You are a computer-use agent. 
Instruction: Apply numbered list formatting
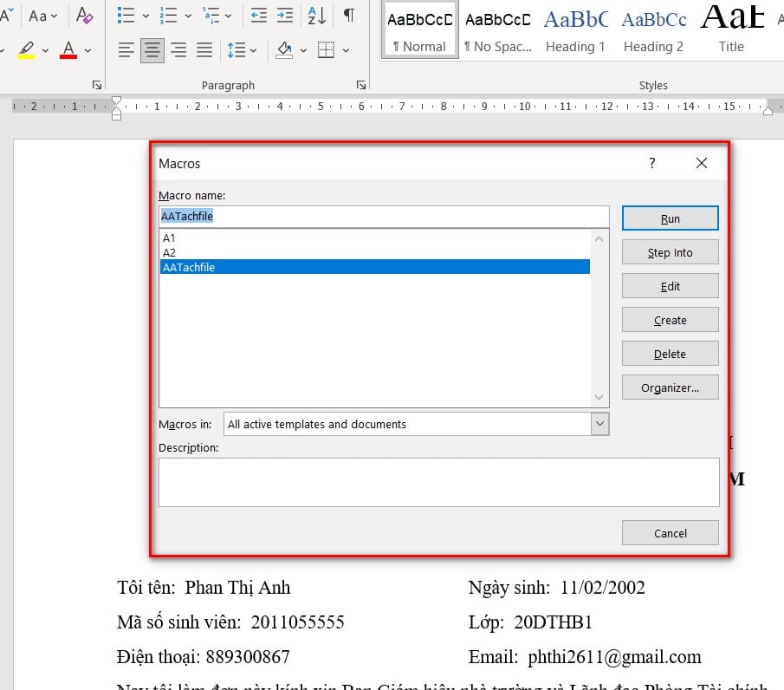tap(169, 16)
